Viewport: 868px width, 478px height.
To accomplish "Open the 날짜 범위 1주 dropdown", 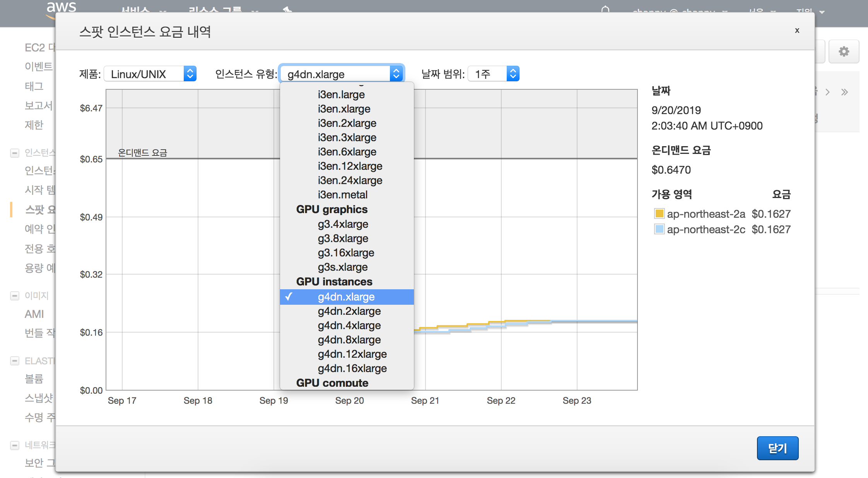I will pos(493,74).
